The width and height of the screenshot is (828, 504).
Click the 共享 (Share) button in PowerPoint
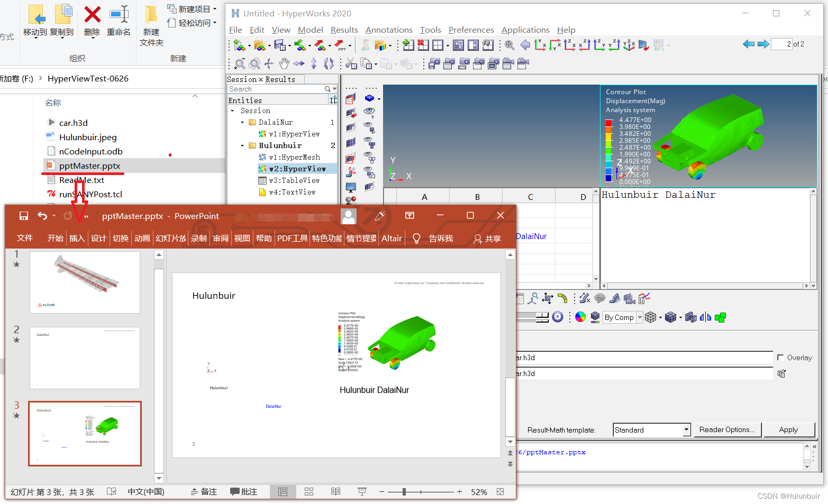click(x=487, y=239)
